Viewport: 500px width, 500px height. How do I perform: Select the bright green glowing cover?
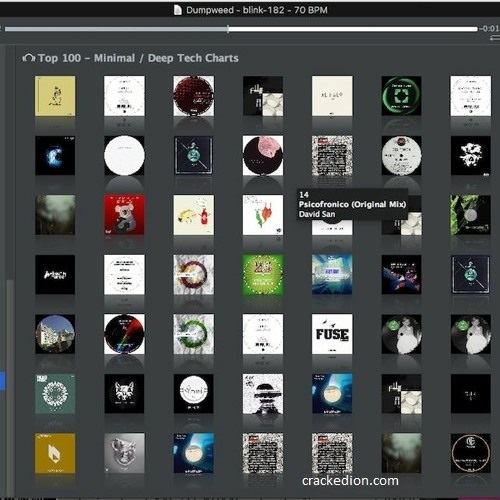point(263,275)
